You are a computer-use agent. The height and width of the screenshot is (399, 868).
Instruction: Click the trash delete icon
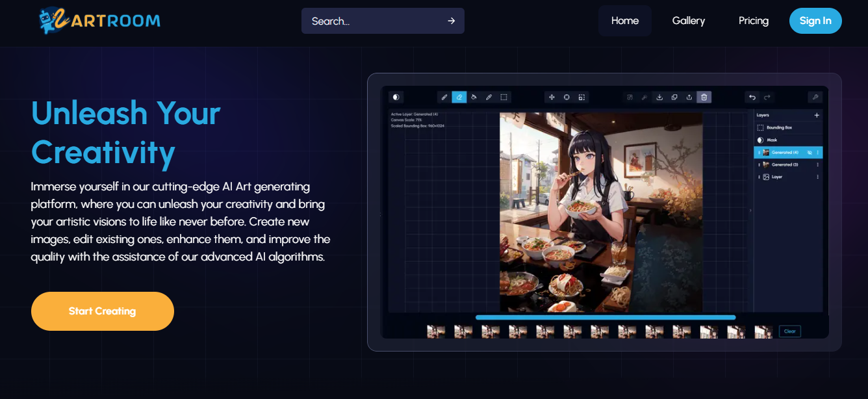[704, 97]
